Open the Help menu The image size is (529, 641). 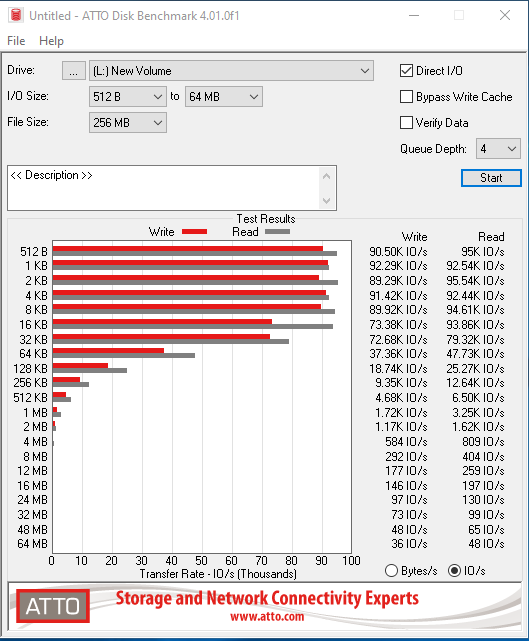pos(52,41)
